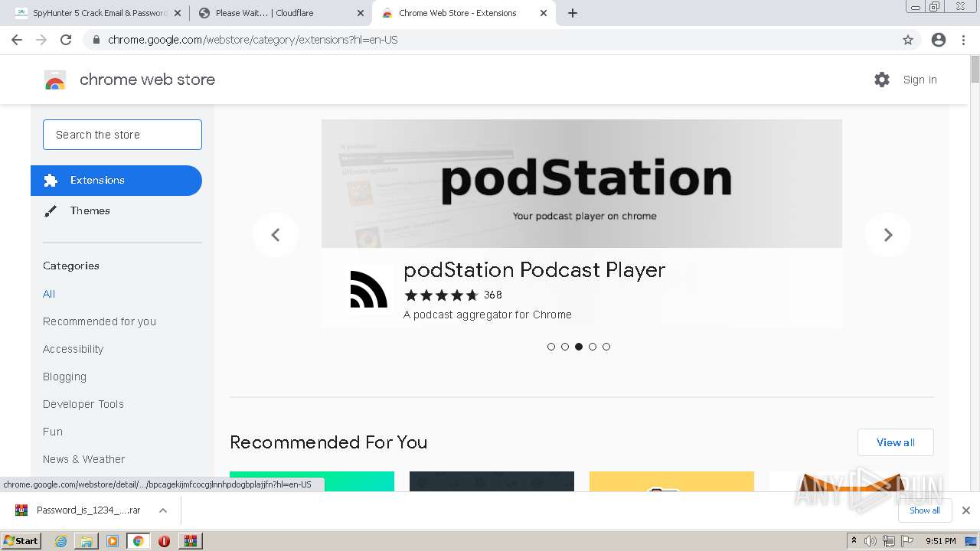Image resolution: width=980 pixels, height=551 pixels.
Task: Select Extensions in sidebar
Action: [116, 181]
